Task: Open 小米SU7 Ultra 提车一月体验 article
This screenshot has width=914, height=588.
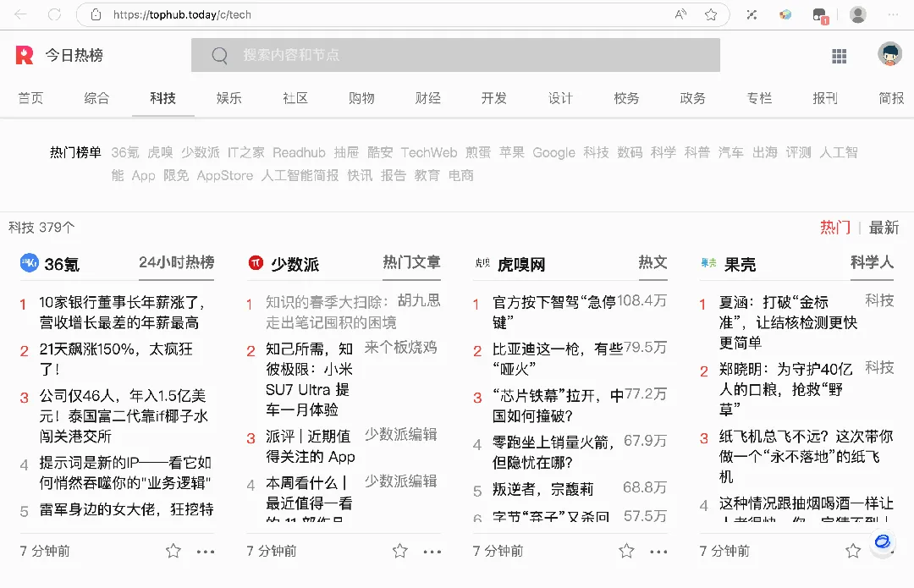Action: tap(309, 379)
